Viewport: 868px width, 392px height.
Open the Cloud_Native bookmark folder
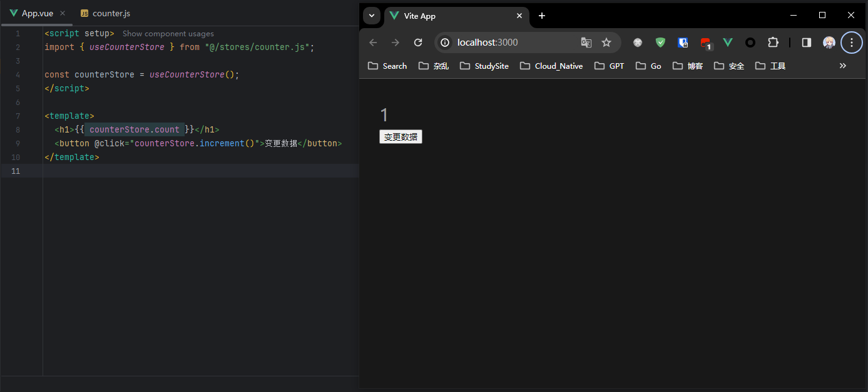pos(551,66)
